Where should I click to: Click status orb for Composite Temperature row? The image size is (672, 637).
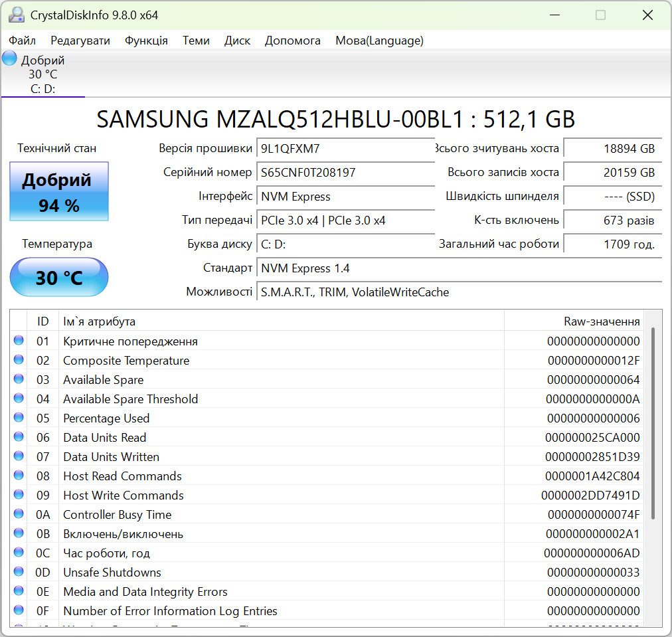coord(19,359)
